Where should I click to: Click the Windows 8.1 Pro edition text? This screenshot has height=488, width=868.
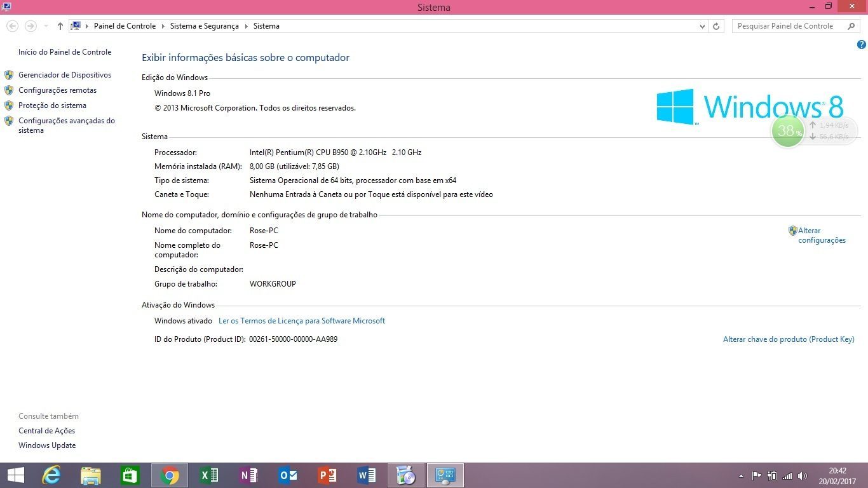coord(182,93)
